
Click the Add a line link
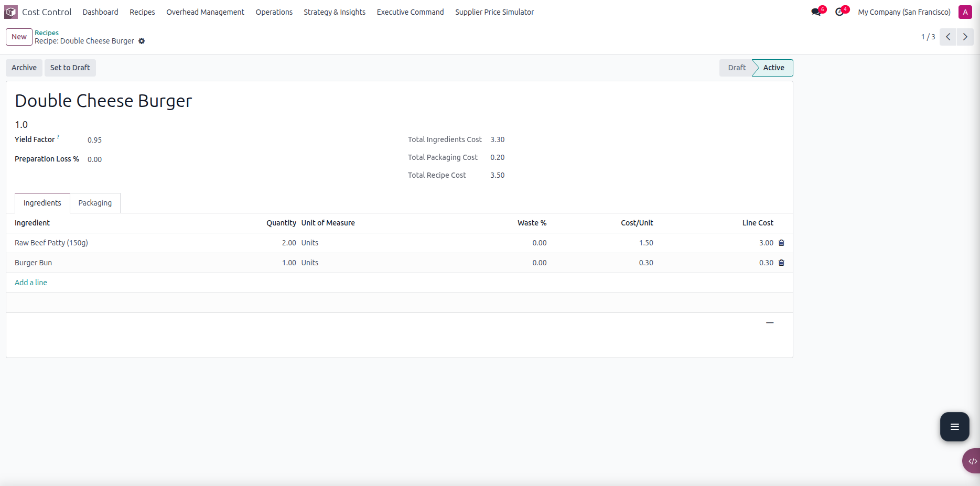click(31, 283)
